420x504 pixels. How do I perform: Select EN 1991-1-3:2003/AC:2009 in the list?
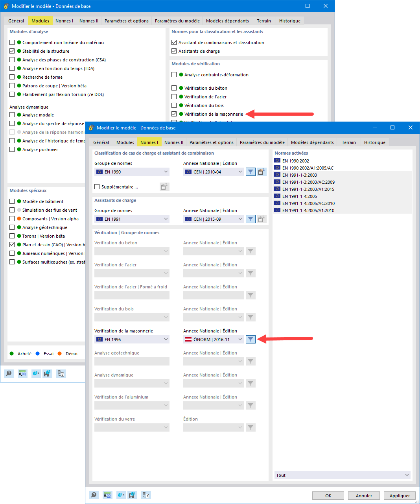pos(343,182)
